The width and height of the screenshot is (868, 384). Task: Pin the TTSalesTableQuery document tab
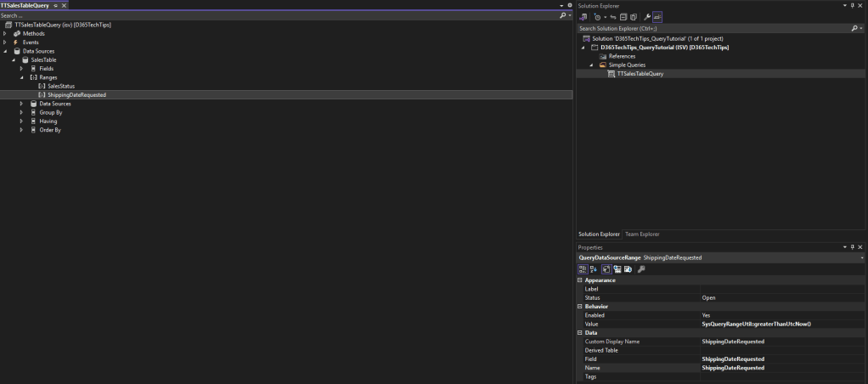coord(56,5)
